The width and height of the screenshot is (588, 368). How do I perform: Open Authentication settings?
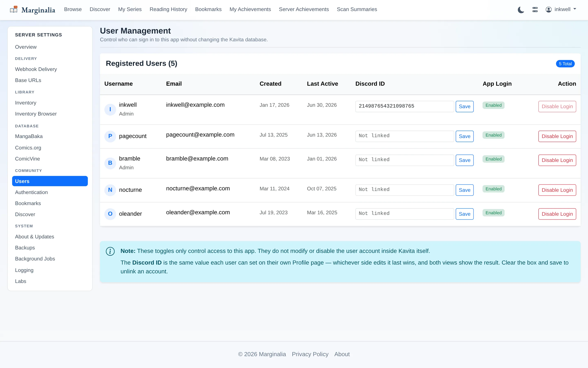pos(50,192)
